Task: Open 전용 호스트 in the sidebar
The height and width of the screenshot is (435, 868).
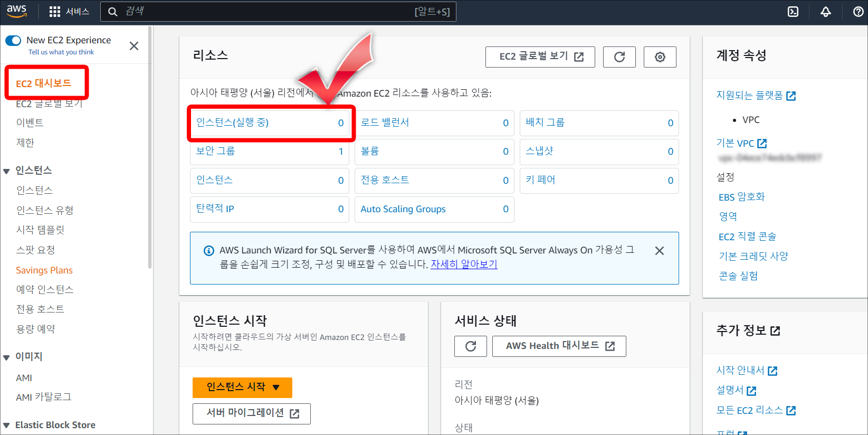Action: click(40, 309)
